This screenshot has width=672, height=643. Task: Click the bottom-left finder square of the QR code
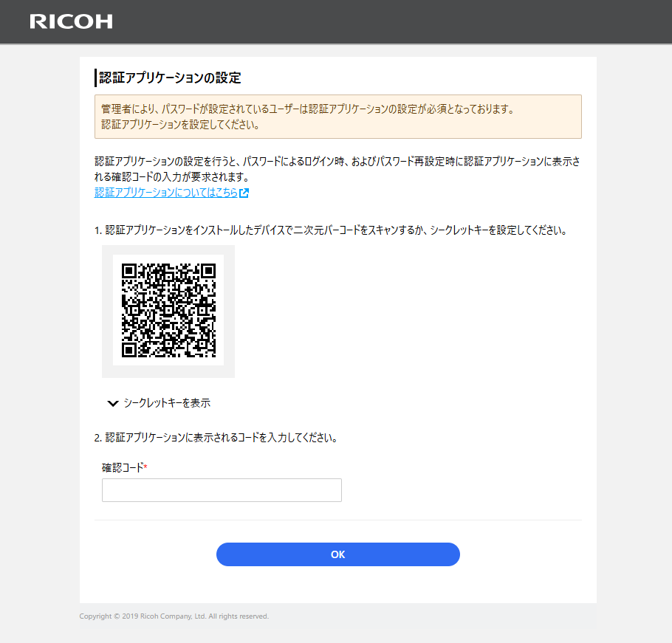pyautogui.click(x=129, y=350)
